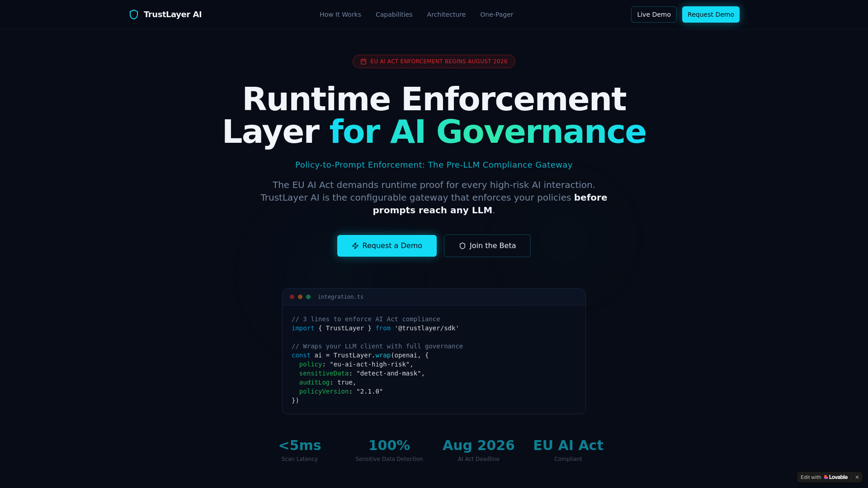This screenshot has height=488, width=868.
Task: Click the EU AI Act stat heading
Action: tap(568, 446)
